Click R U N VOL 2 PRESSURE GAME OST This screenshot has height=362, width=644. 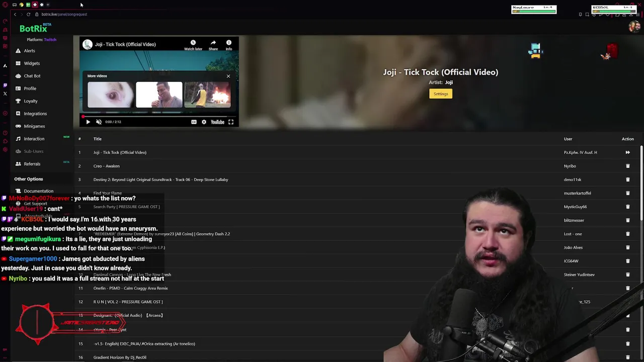[128, 302]
